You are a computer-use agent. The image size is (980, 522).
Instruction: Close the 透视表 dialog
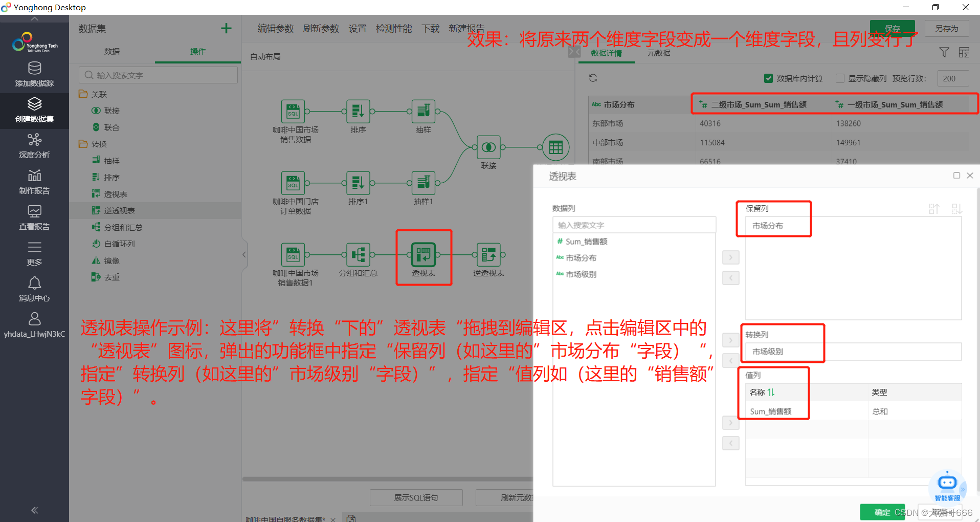coord(970,176)
